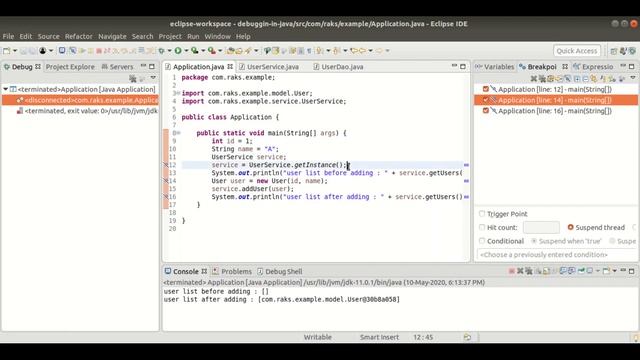The height and width of the screenshot is (360, 640).
Task: Click the Terminate red square toolbar icon
Action: pos(99,51)
